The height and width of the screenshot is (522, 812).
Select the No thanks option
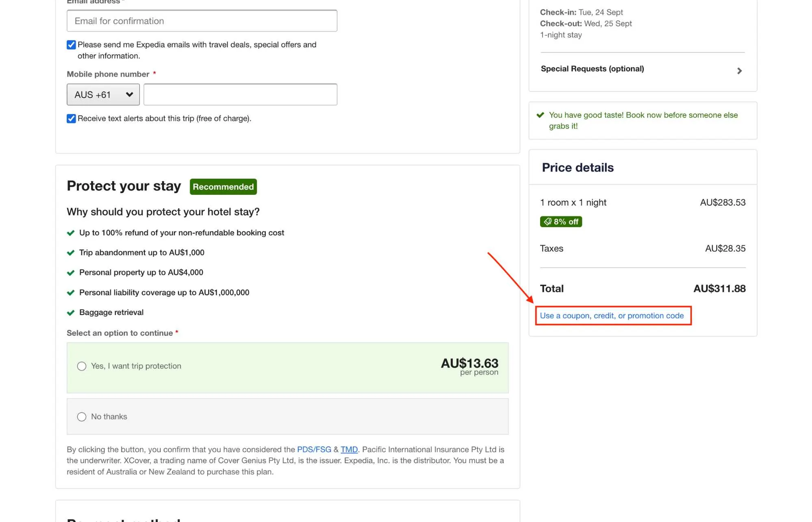pos(82,417)
